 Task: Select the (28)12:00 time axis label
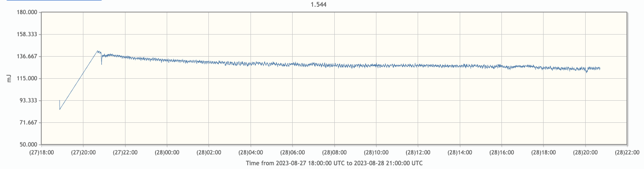(418, 153)
